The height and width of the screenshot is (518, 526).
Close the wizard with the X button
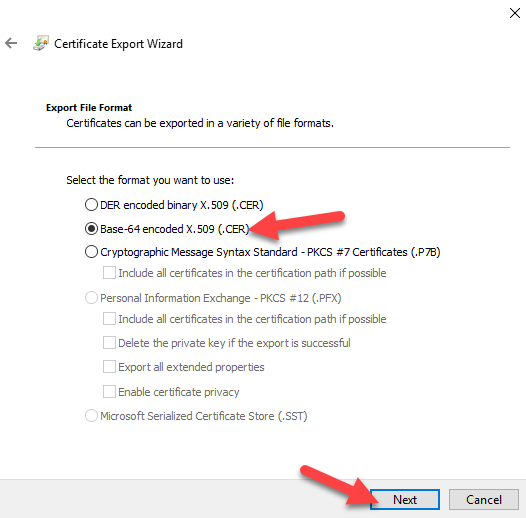[x=515, y=13]
